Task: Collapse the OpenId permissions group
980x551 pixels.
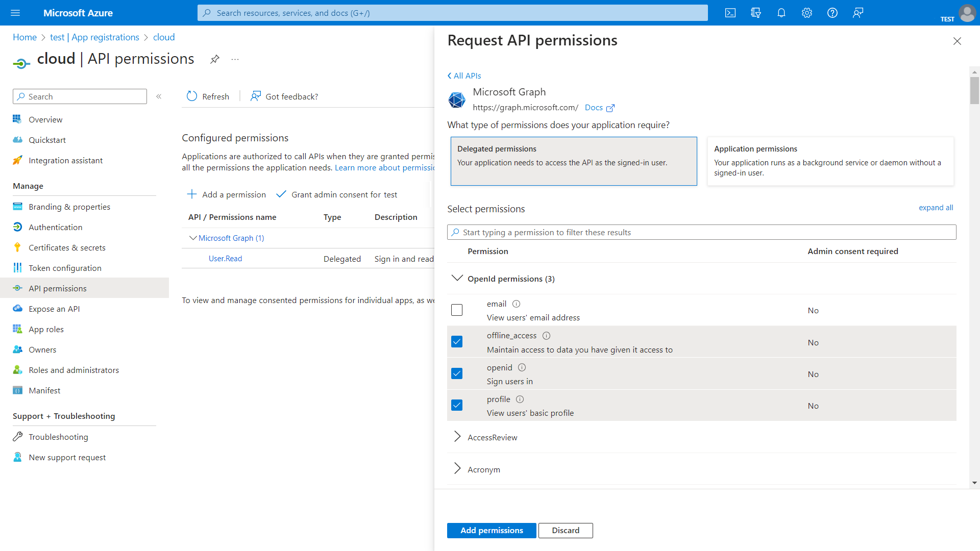Action: [457, 279]
